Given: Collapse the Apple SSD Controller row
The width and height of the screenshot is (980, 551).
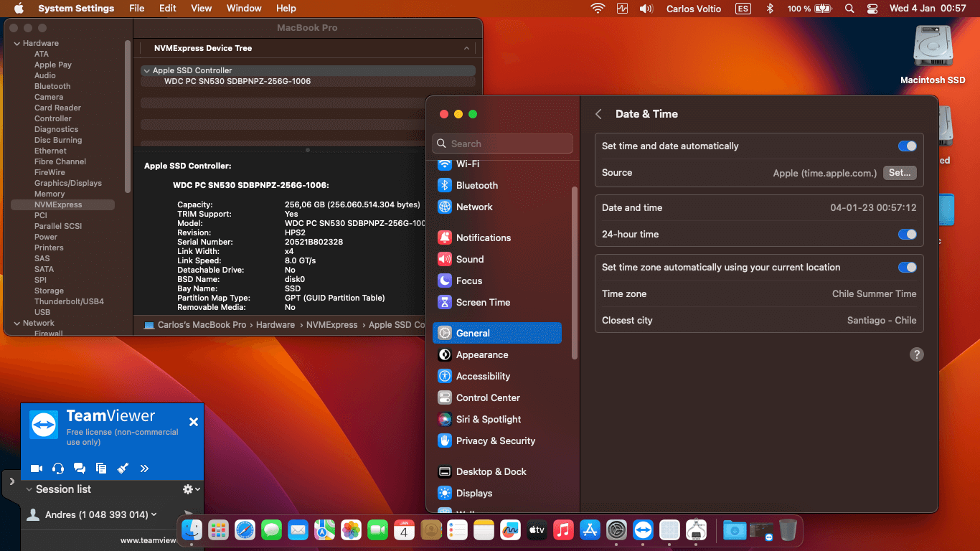Looking at the screenshot, I should (146, 71).
